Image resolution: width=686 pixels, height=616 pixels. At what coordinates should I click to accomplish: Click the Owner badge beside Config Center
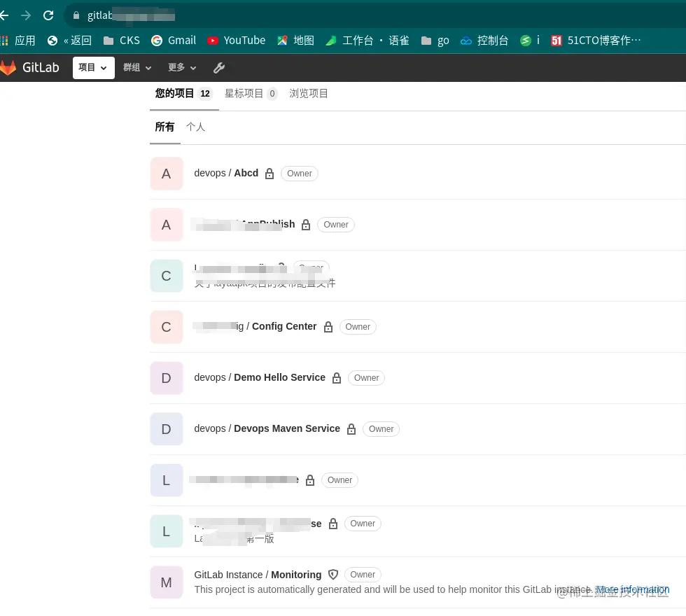358,328
